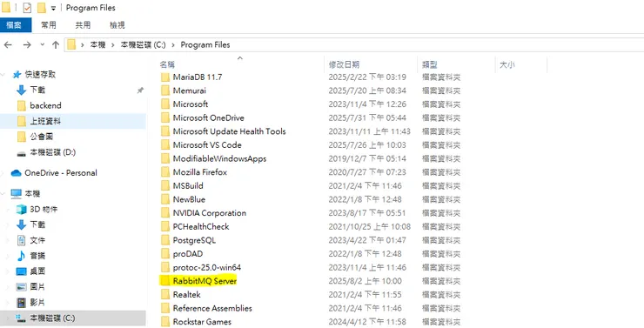
Task: Click the date 2025/8/2 上午 10:00
Action: click(x=366, y=281)
